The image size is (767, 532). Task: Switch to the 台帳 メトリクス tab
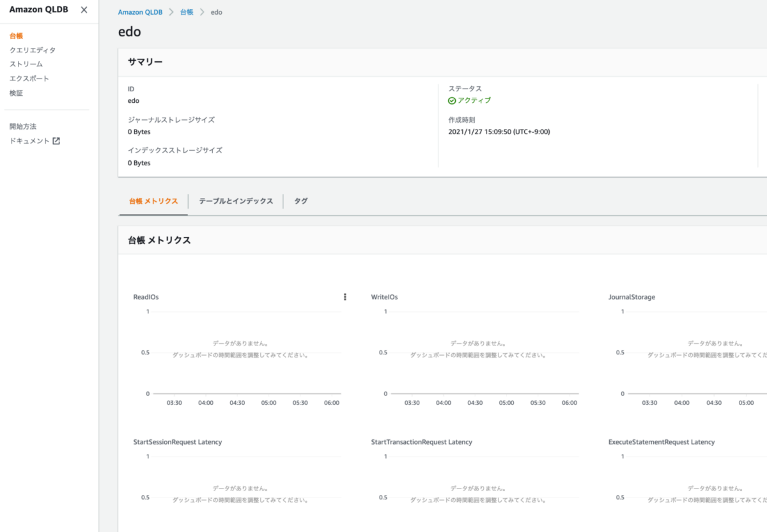click(x=153, y=201)
